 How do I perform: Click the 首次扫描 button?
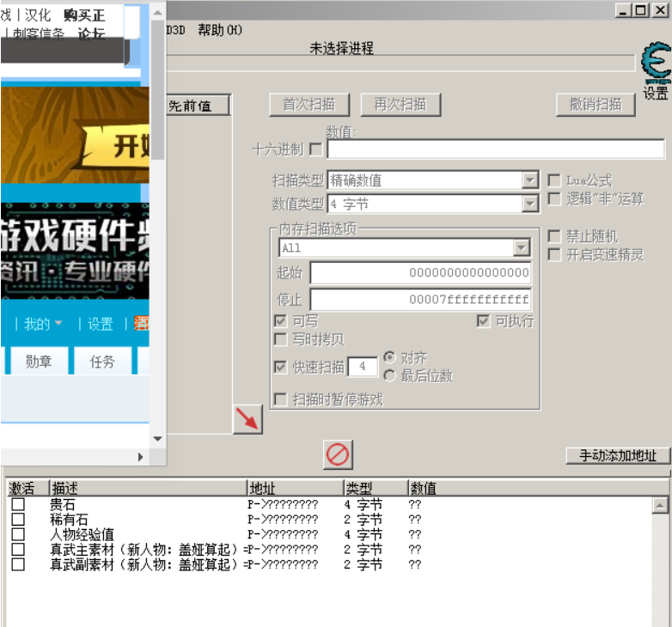pyautogui.click(x=309, y=105)
